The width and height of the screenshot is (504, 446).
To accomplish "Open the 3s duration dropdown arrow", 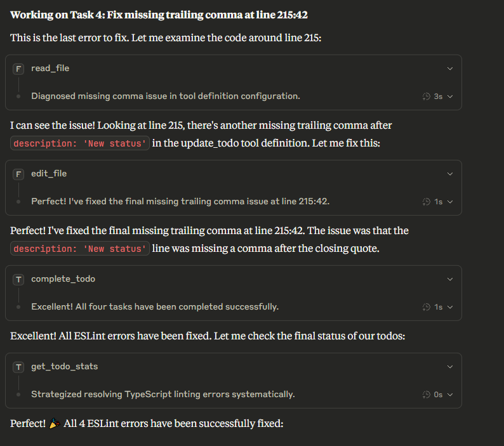I will point(450,96).
